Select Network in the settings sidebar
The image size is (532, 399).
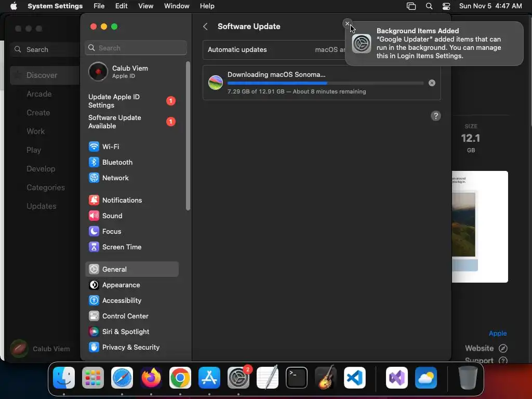[x=131, y=178]
